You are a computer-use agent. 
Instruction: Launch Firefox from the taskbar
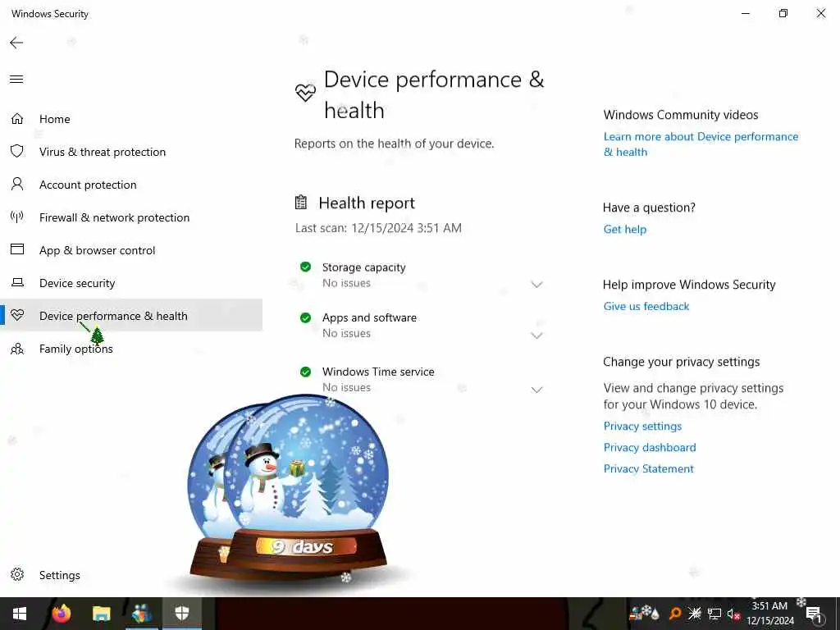[61, 614]
